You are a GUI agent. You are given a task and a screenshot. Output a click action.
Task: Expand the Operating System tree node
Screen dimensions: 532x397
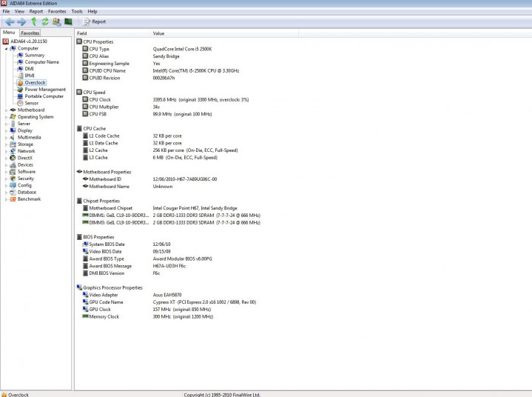6,117
